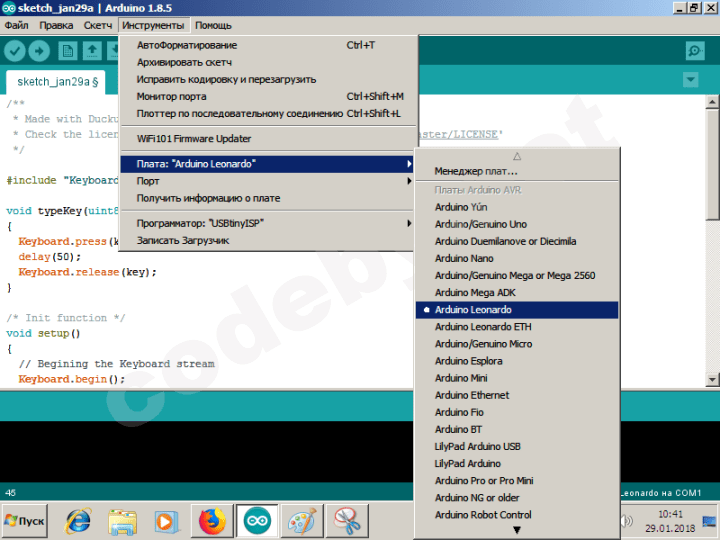Open Монитор порта
Image resolution: width=720 pixels, height=540 pixels.
click(269, 96)
